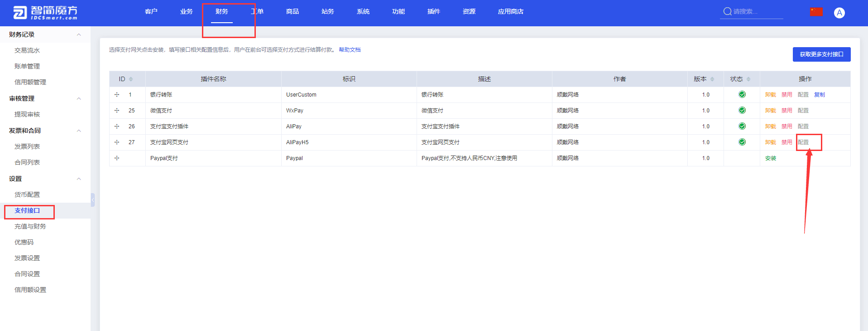Open 发票设置 in sidebar
Screen dimensions: 868x331
tap(27, 258)
